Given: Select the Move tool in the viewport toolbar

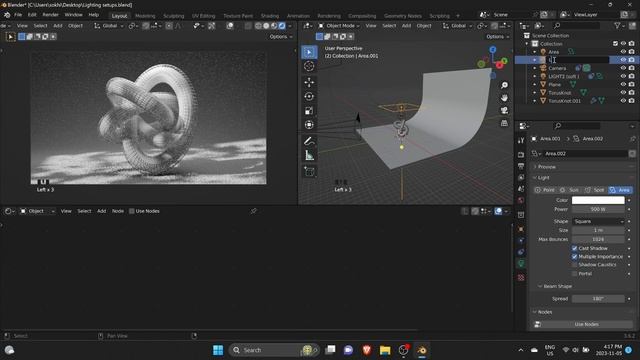Looking at the screenshot, I should (x=309, y=82).
